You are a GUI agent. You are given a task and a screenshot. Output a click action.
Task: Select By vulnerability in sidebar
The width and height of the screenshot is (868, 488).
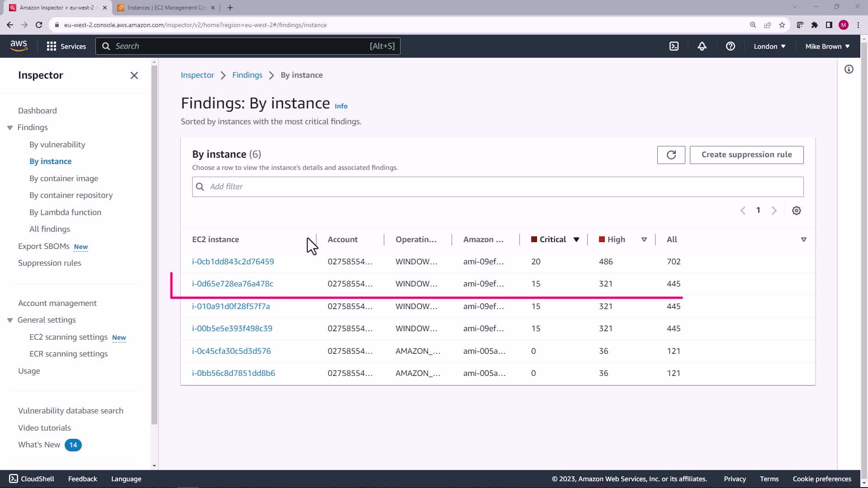(57, 145)
